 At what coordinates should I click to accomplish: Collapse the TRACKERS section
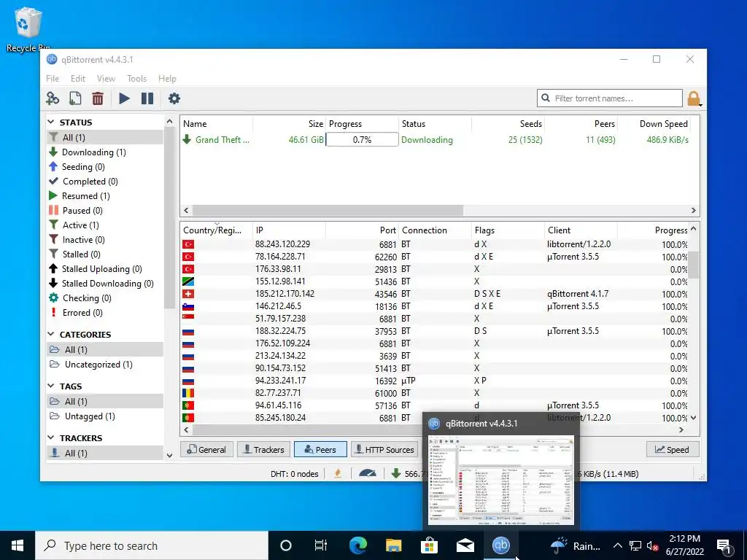coord(51,437)
